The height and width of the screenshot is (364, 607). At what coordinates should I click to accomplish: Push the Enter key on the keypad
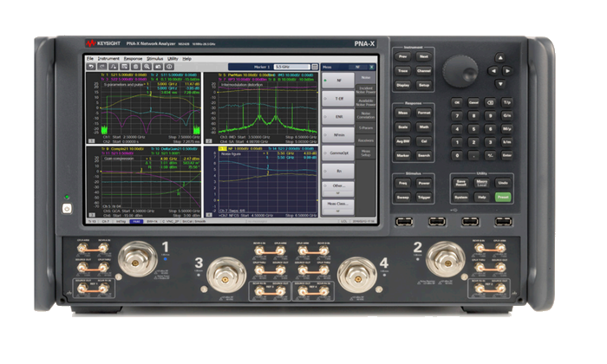coord(506,155)
